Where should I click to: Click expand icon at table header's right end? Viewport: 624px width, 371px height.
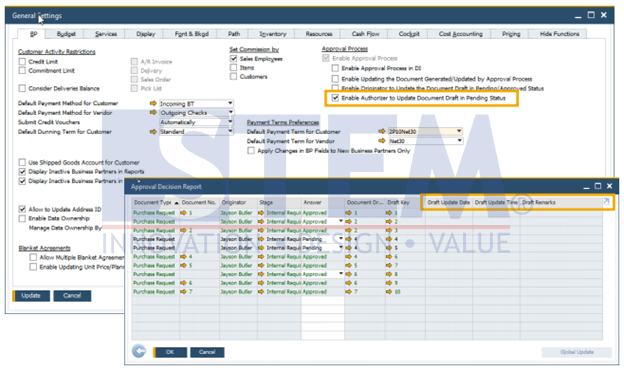click(606, 202)
